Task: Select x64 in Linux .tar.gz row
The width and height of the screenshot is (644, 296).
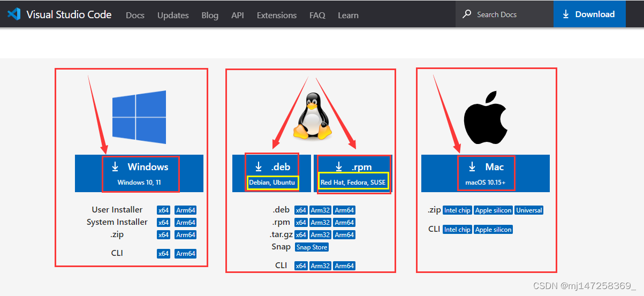Action: coord(301,234)
